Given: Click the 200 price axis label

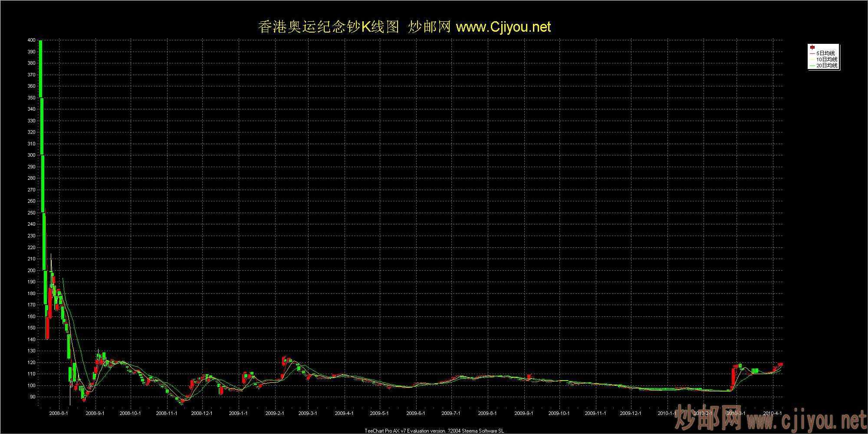Looking at the screenshot, I should tap(31, 270).
